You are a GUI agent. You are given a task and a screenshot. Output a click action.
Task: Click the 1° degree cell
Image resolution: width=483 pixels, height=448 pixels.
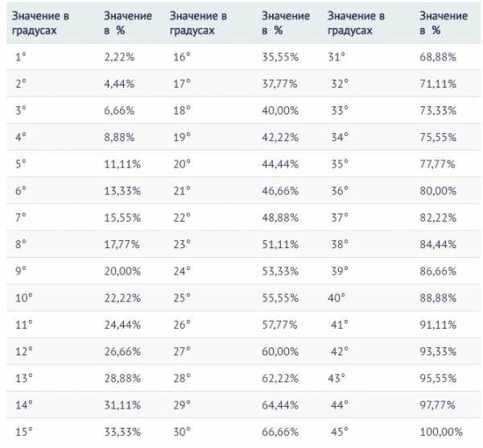pyautogui.click(x=21, y=56)
